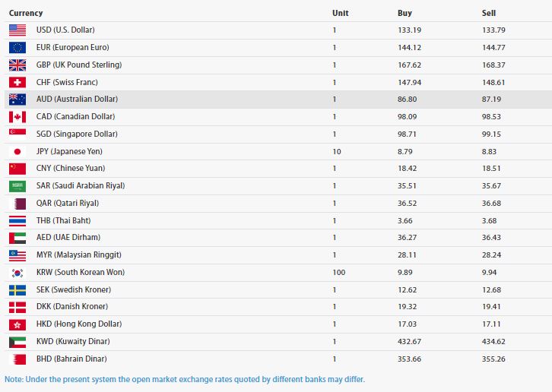The width and height of the screenshot is (552, 392).
Task: Click the Buy column header
Action: [404, 13]
